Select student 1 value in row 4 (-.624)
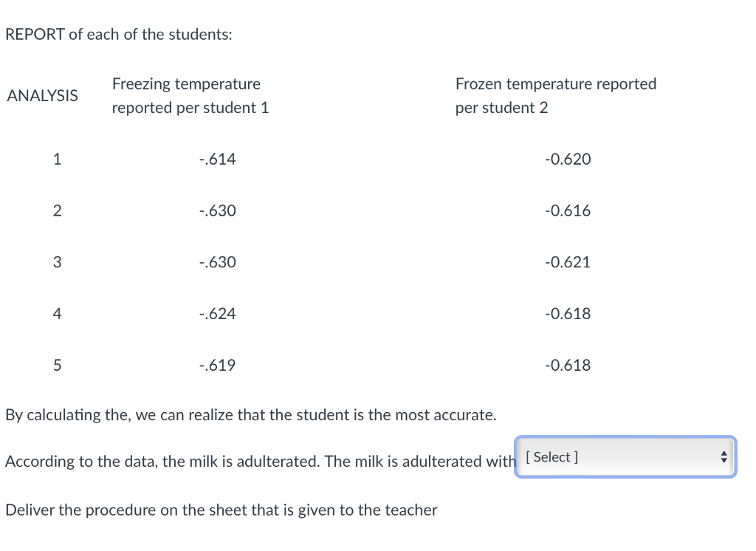The width and height of the screenshot is (756, 551). (x=218, y=314)
